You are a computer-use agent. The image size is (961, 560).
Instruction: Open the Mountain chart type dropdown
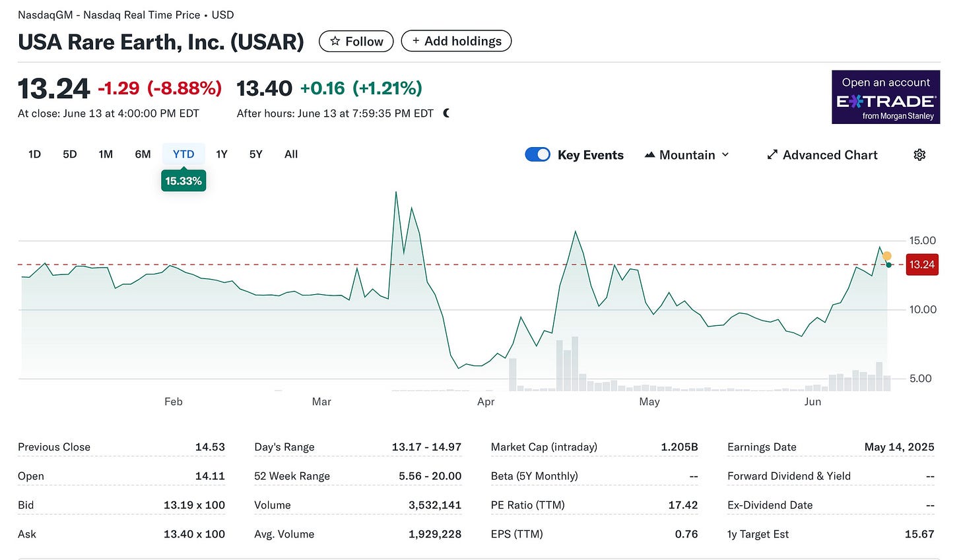(687, 154)
